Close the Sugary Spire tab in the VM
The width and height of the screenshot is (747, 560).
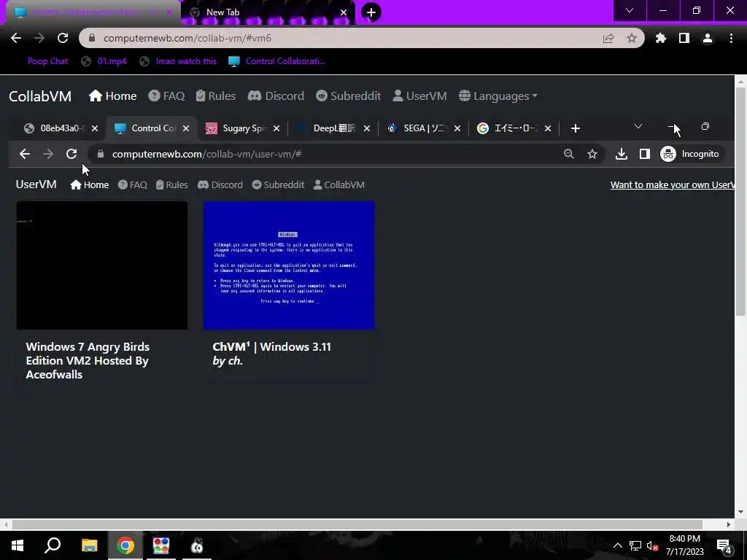276,128
